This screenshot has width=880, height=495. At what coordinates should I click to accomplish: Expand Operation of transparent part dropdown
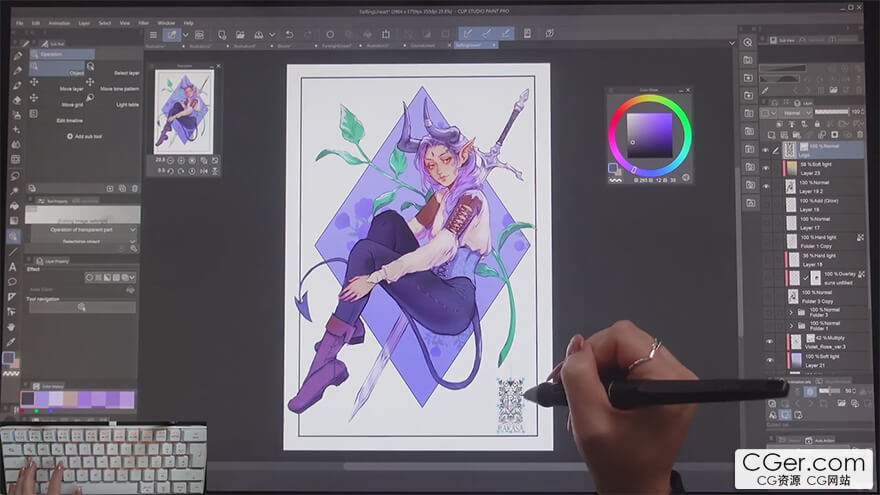click(133, 230)
